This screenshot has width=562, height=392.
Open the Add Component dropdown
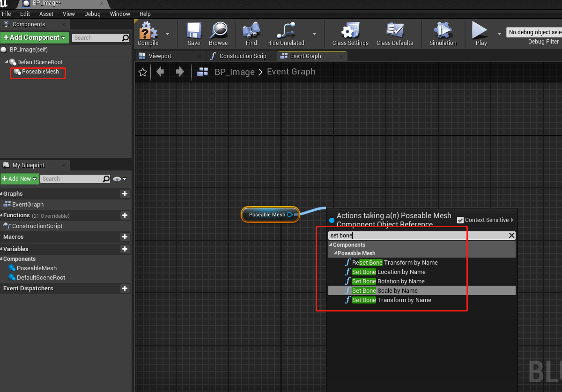tap(63, 37)
